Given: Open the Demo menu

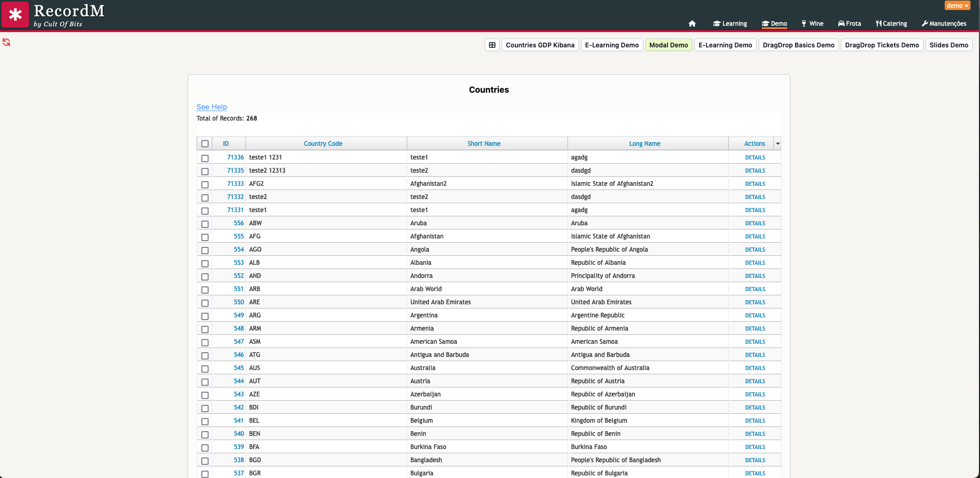Looking at the screenshot, I should point(774,24).
